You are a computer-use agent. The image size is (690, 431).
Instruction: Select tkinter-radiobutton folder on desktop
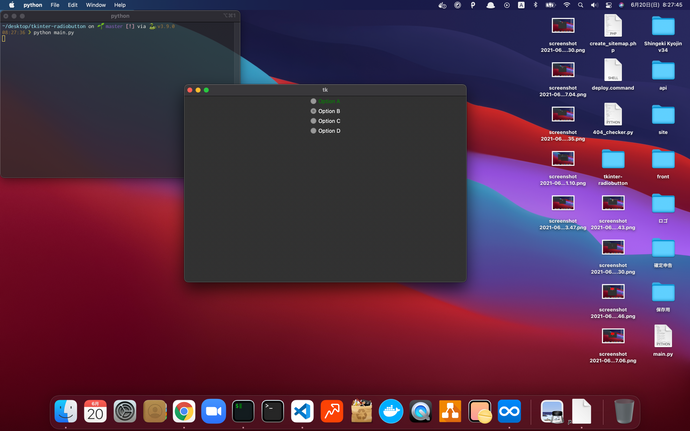point(613,159)
